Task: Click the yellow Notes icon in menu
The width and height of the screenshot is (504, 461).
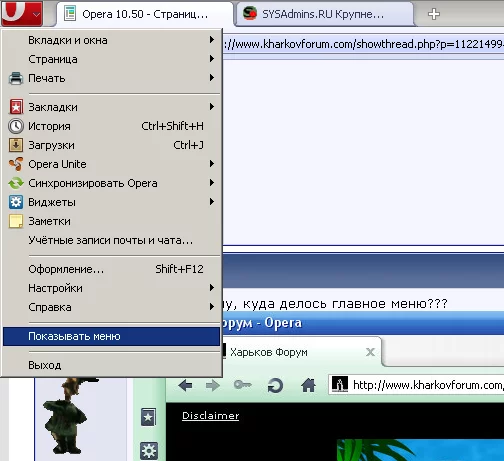Action: tap(16, 221)
